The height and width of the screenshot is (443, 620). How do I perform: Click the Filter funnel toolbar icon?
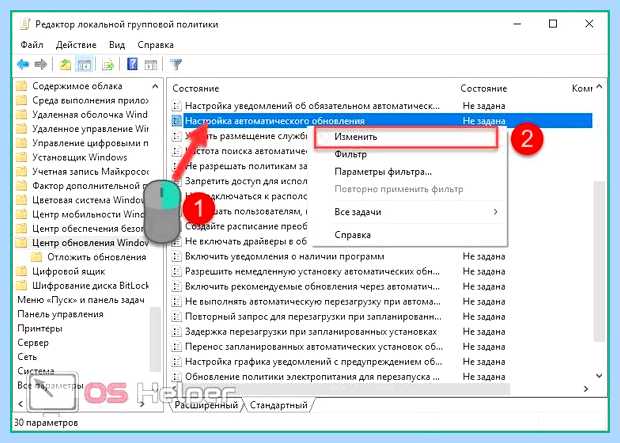pyautogui.click(x=176, y=64)
